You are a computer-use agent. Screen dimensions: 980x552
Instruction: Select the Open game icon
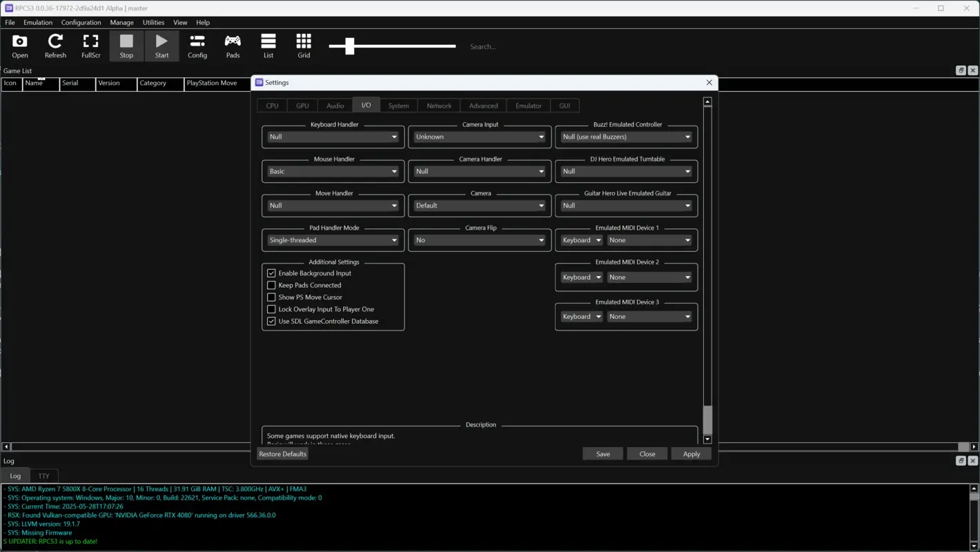click(19, 46)
